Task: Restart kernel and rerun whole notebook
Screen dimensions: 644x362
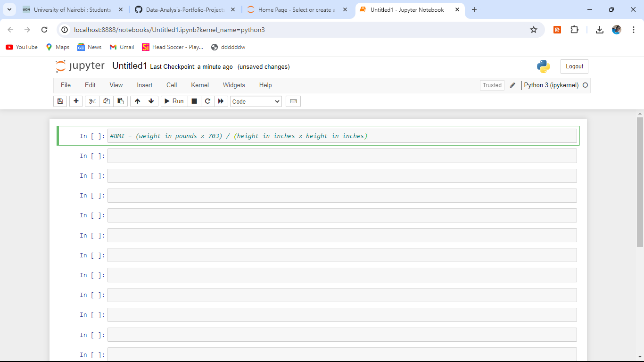Action: [221, 101]
